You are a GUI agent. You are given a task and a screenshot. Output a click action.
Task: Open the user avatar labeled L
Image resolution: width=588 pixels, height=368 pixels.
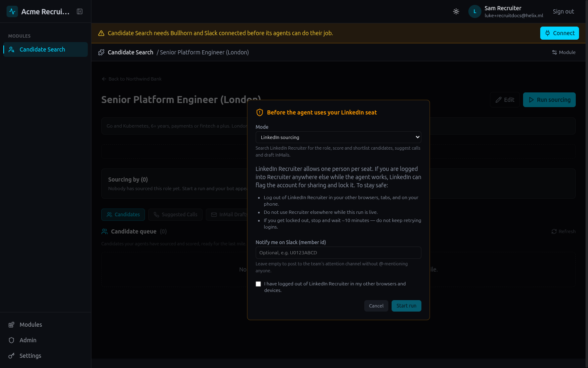click(474, 11)
